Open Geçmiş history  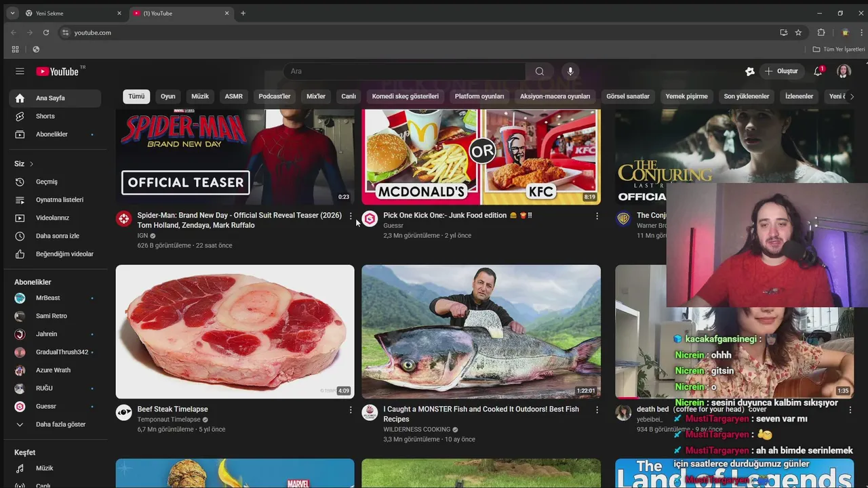pos(56,182)
